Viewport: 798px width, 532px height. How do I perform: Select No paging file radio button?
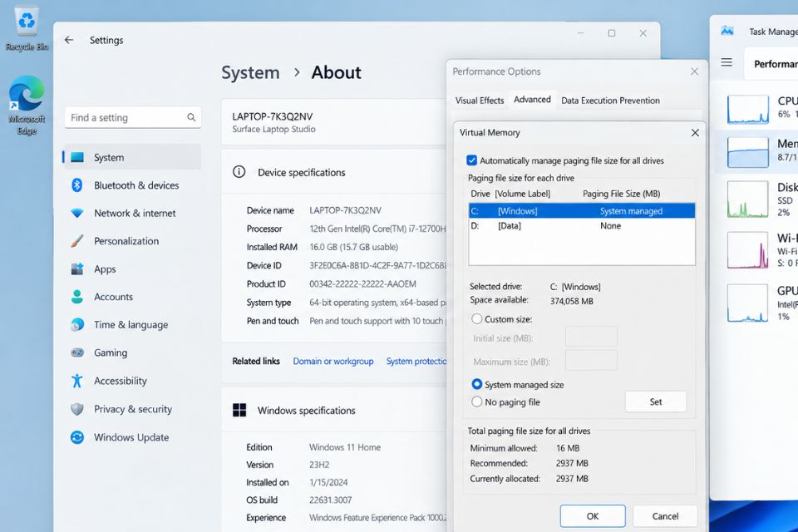pyautogui.click(x=477, y=401)
